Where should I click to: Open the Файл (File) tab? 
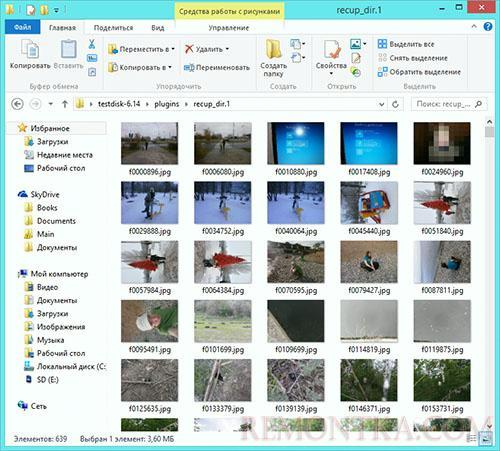tap(23, 27)
